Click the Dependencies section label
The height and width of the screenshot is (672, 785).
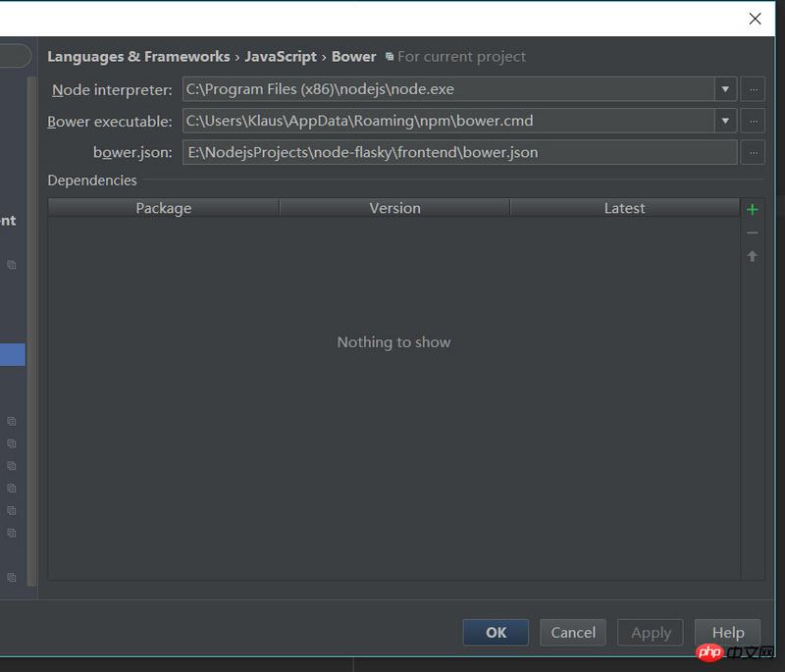click(92, 181)
